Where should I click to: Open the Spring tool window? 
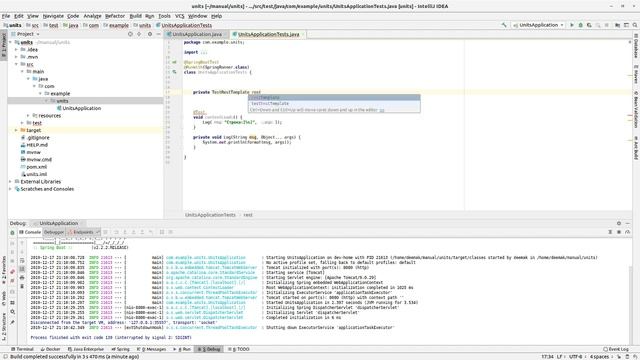pyautogui.click(x=120, y=349)
